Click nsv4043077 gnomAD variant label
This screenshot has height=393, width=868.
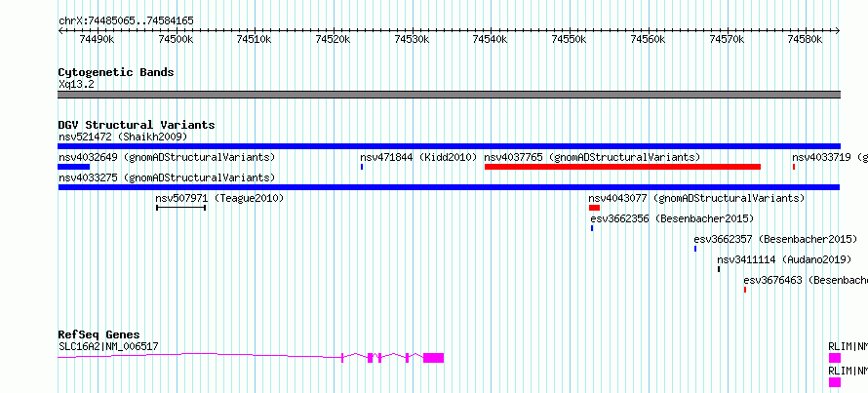pyautogui.click(x=696, y=198)
